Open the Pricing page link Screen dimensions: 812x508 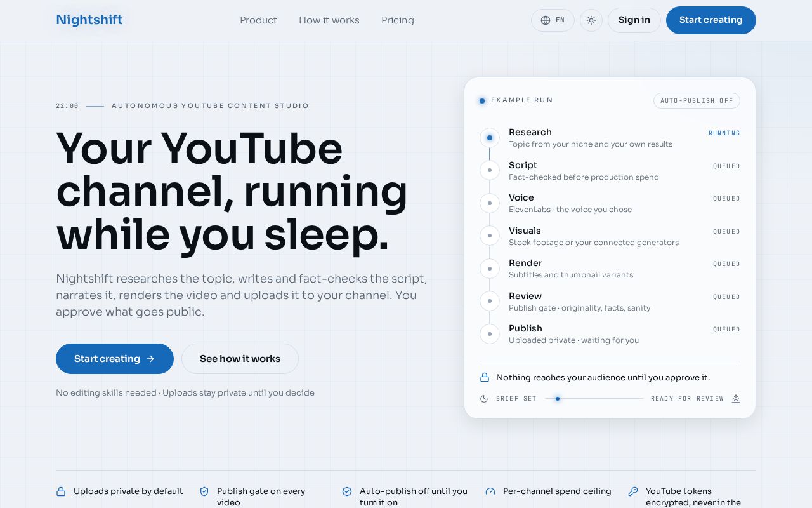point(398,20)
